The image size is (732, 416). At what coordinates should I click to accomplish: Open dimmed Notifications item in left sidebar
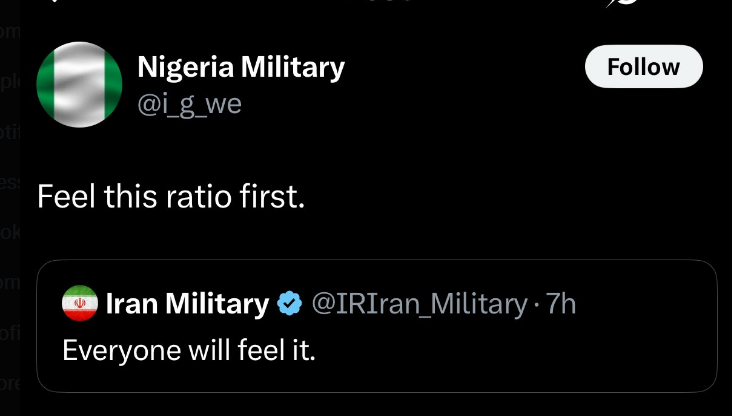(10, 134)
